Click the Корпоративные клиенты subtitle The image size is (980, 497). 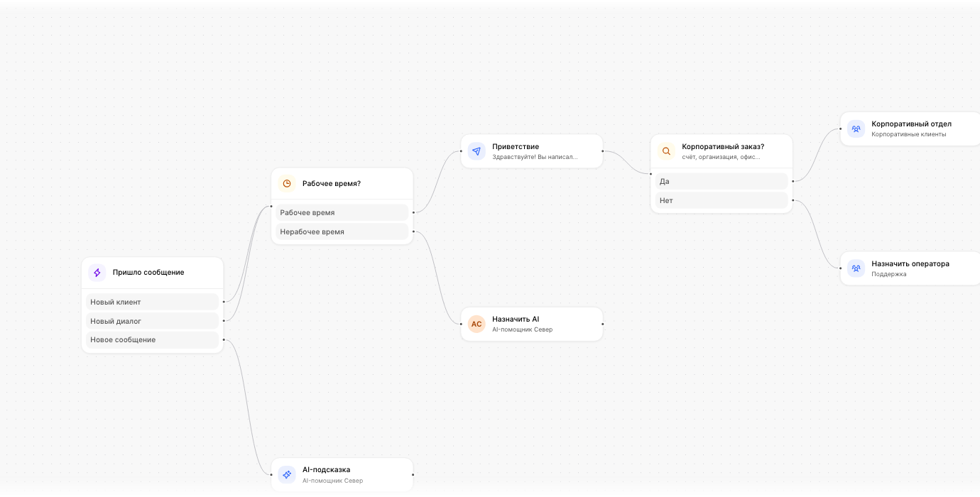click(909, 134)
